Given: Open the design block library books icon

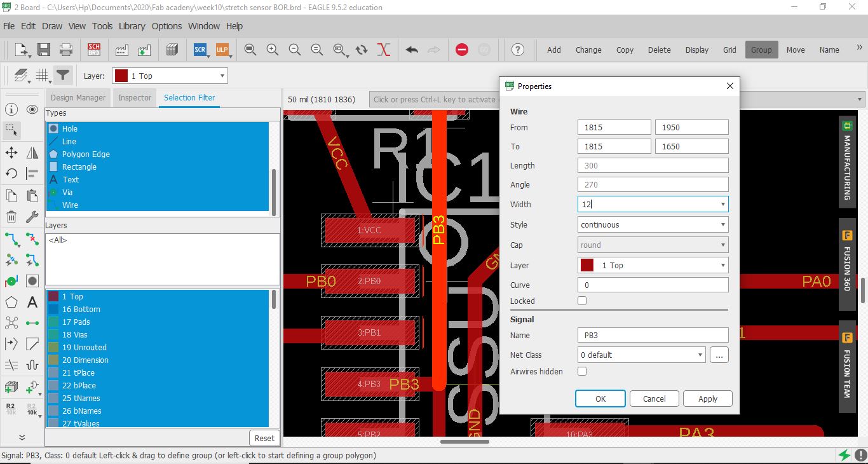Looking at the screenshot, I should click(x=172, y=50).
